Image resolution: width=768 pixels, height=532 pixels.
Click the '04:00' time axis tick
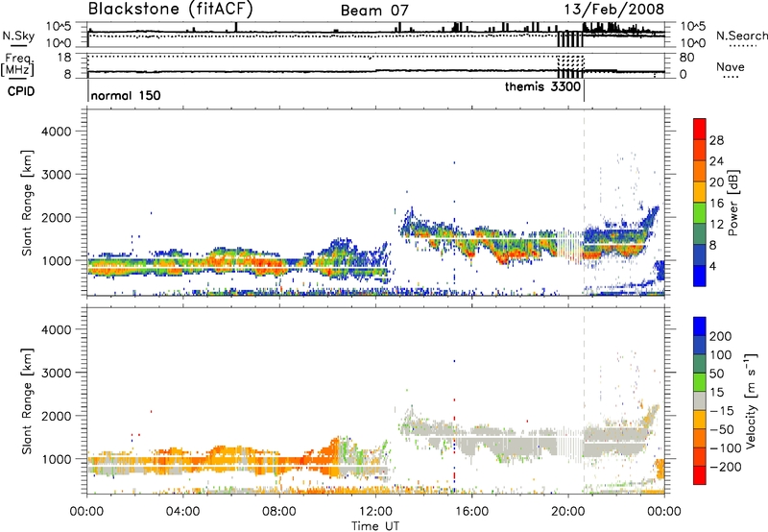(x=182, y=512)
